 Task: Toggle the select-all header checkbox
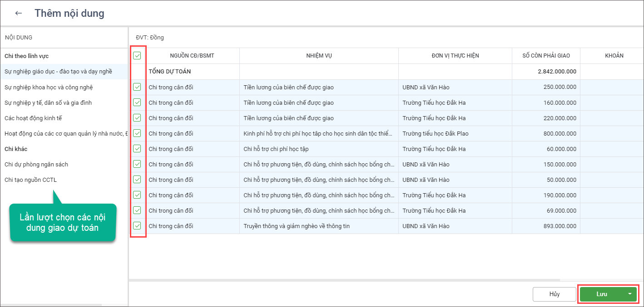coord(137,56)
